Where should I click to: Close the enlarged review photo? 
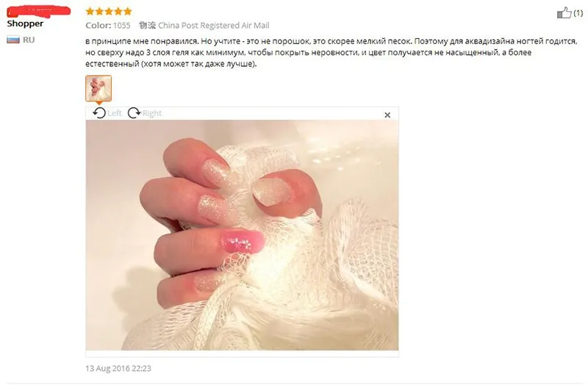click(387, 115)
